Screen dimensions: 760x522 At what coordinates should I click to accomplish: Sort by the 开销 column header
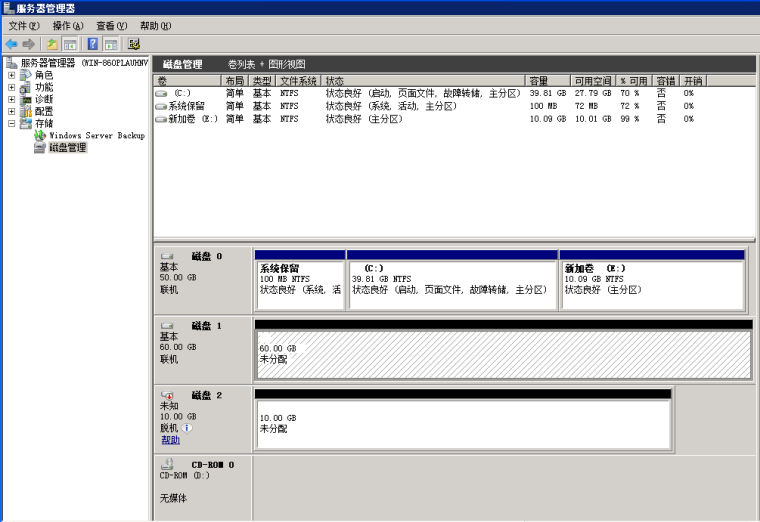(x=693, y=81)
